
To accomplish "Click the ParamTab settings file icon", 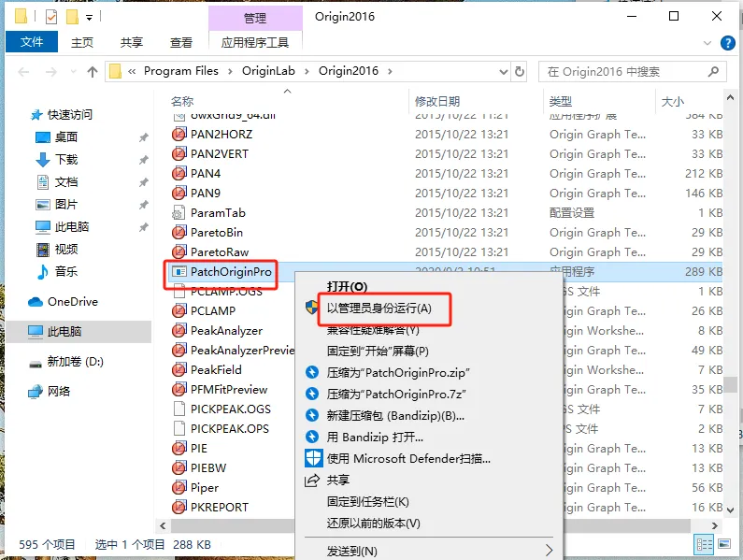I will tap(179, 213).
